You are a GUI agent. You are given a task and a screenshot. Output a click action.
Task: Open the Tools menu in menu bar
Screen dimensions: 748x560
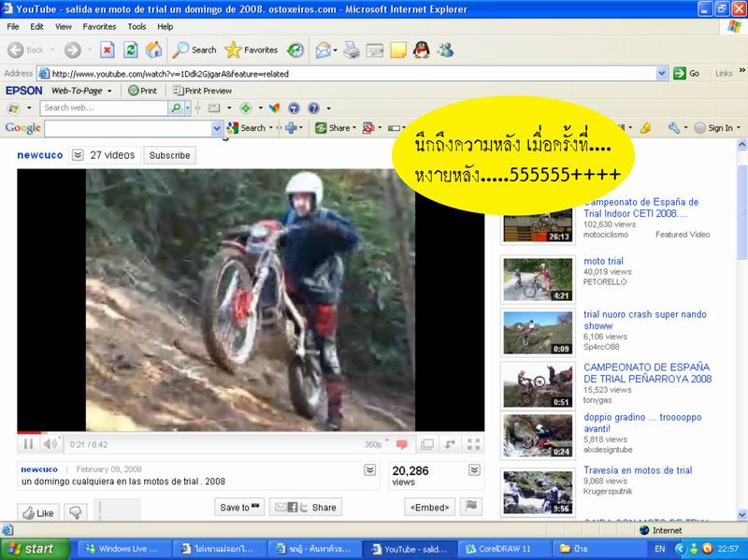[137, 26]
